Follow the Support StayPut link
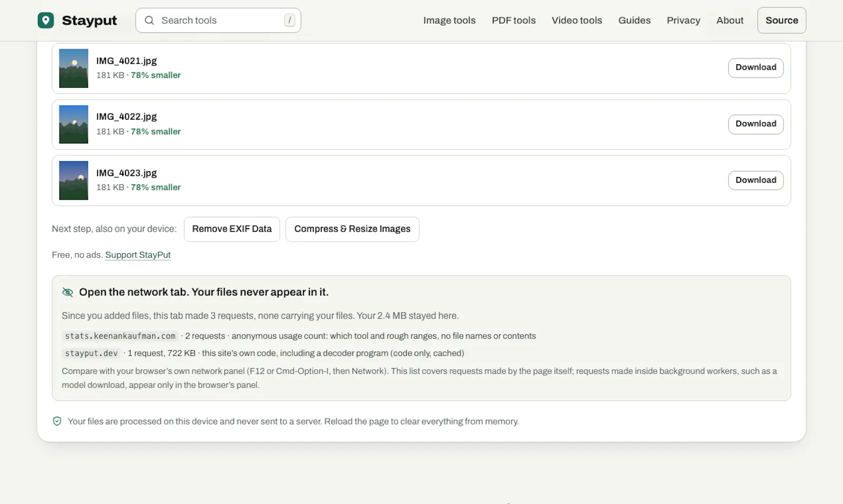The image size is (843, 504). pos(138,255)
